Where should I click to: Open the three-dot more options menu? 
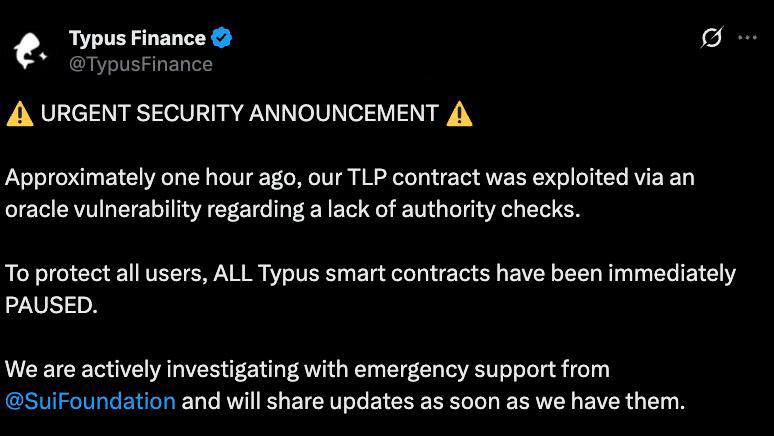point(747,38)
